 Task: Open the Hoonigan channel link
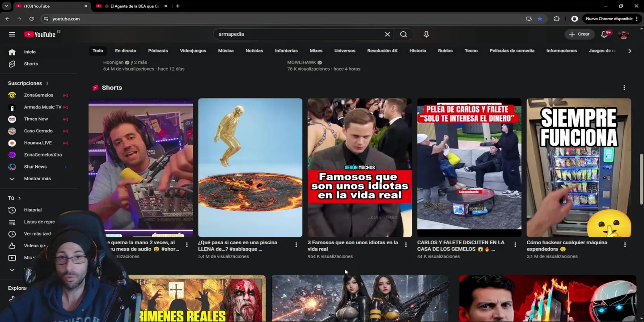(x=113, y=63)
